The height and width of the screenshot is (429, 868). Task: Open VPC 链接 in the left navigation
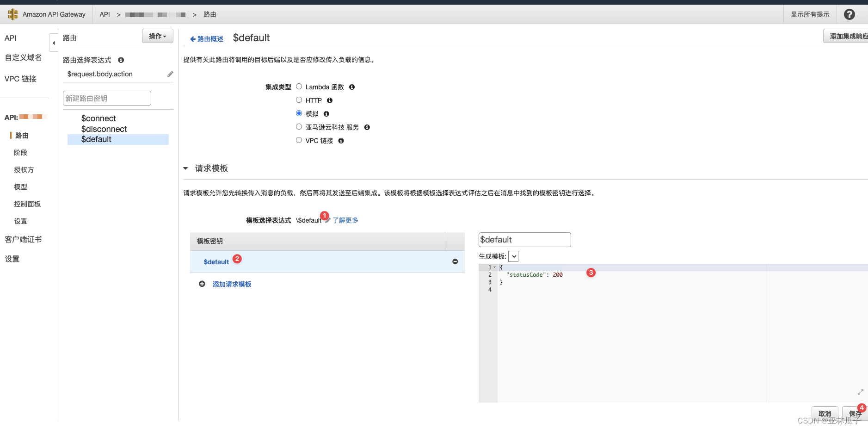click(x=20, y=79)
